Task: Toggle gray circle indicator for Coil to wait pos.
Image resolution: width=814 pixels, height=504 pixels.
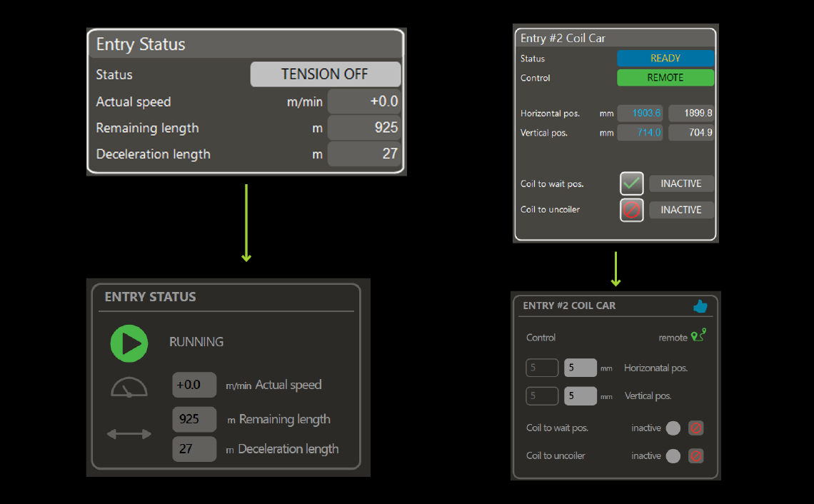Action: pyautogui.click(x=673, y=428)
